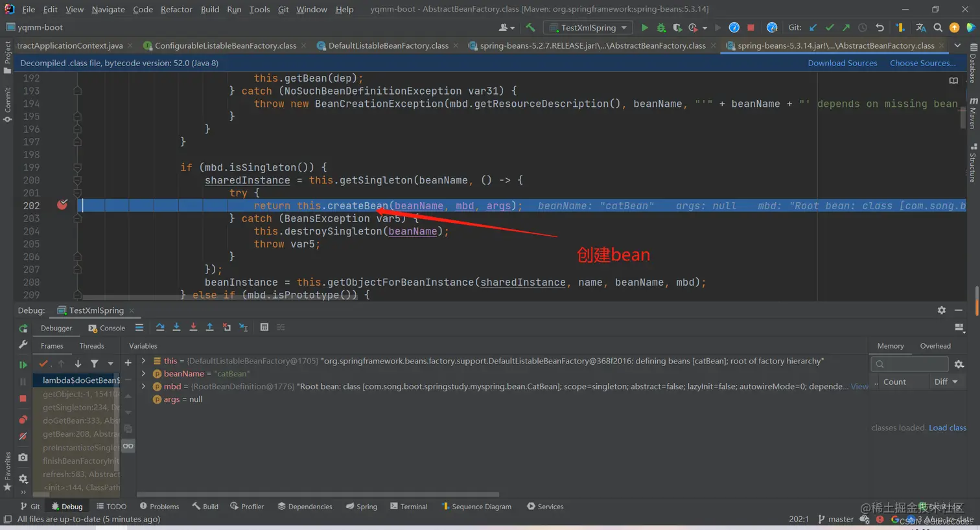Add new watch with plus icon
Viewport: 980px width, 530px height.
[128, 363]
